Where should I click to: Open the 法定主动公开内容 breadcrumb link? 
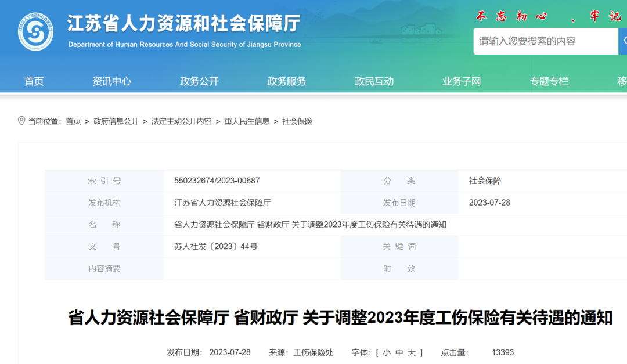(182, 122)
